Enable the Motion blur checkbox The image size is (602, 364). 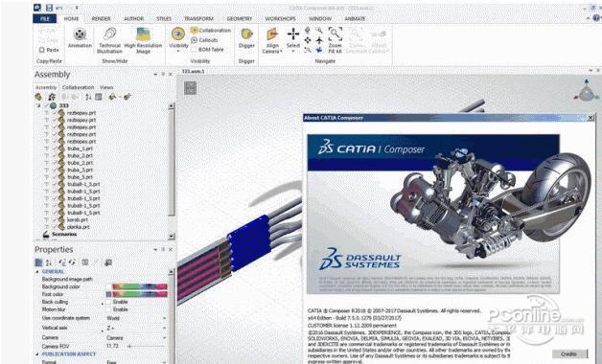108,309
